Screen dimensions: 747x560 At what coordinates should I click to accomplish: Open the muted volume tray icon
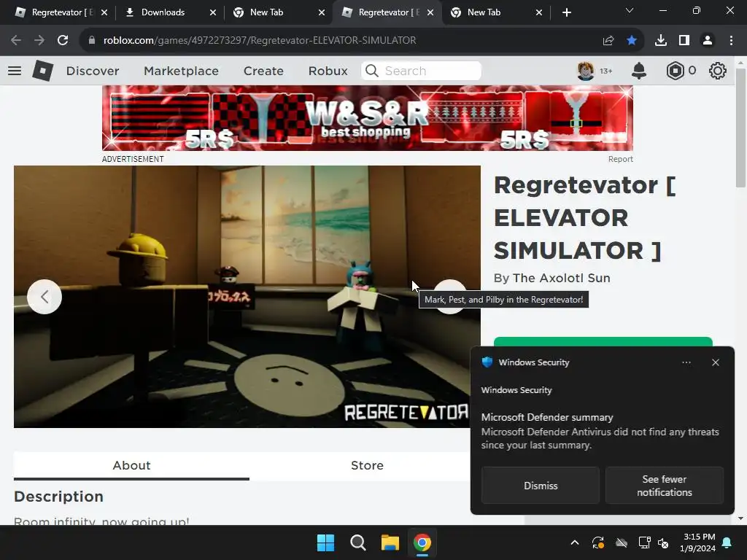click(662, 542)
